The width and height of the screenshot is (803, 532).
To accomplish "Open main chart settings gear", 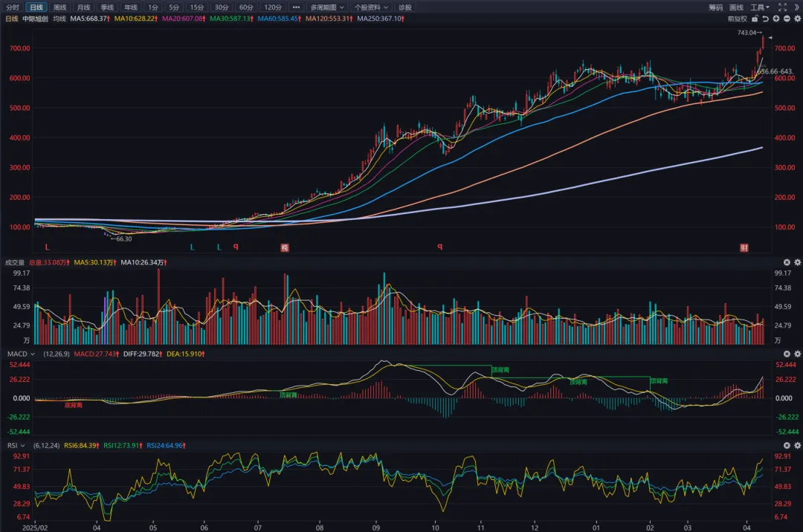I will (797, 19).
